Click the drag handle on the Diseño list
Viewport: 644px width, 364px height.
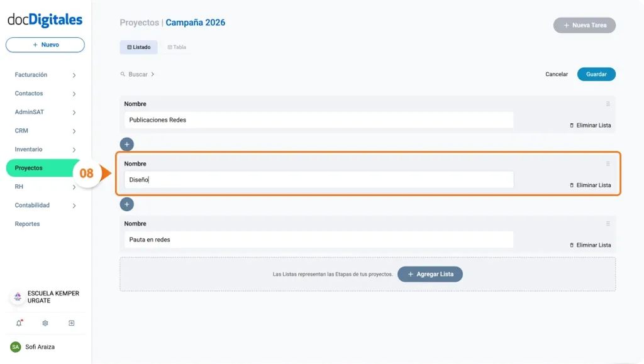tap(608, 163)
